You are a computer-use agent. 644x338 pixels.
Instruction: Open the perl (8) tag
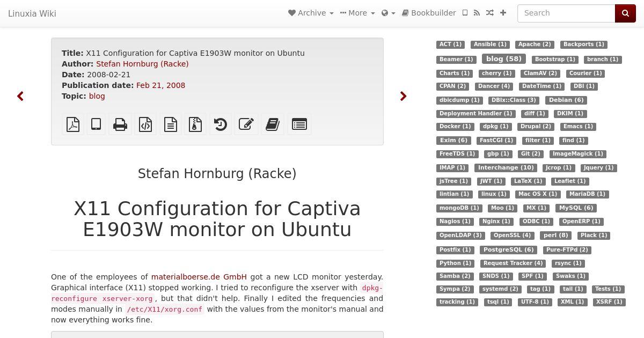click(x=556, y=235)
